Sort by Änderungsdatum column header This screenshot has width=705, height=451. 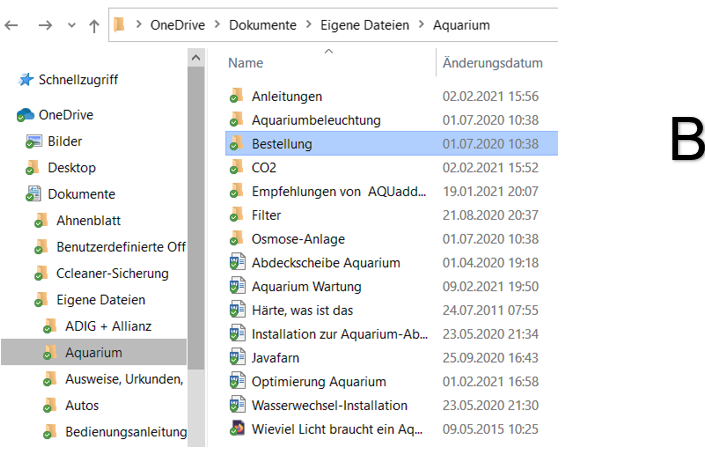492,63
